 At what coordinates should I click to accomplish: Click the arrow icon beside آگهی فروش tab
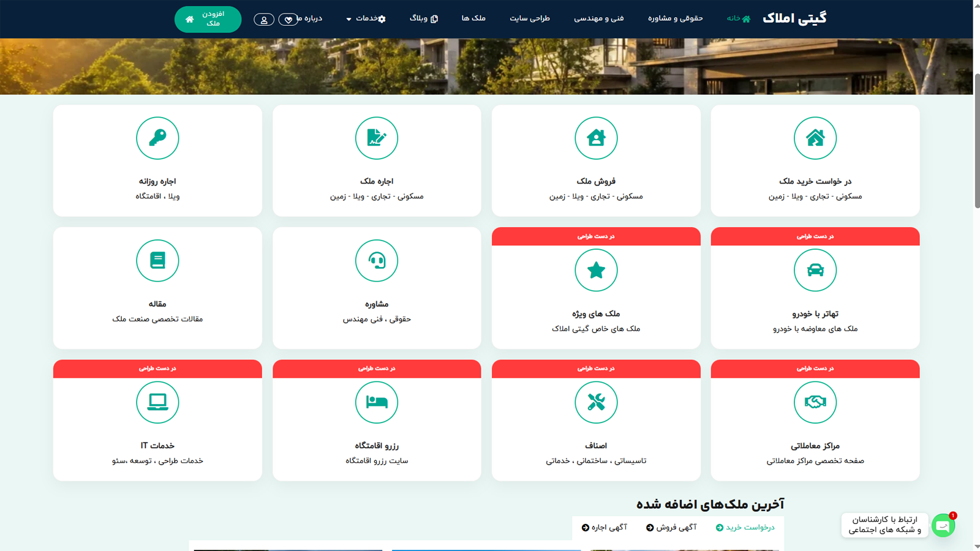pos(650,528)
